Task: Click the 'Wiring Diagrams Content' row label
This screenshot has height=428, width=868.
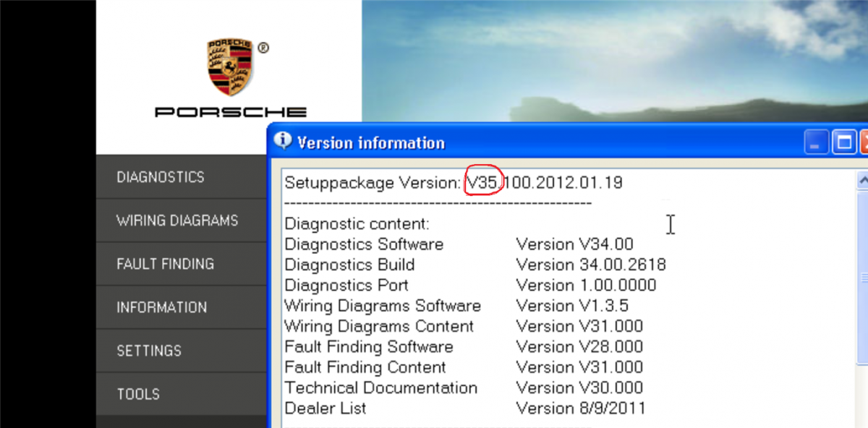Action: (379, 326)
